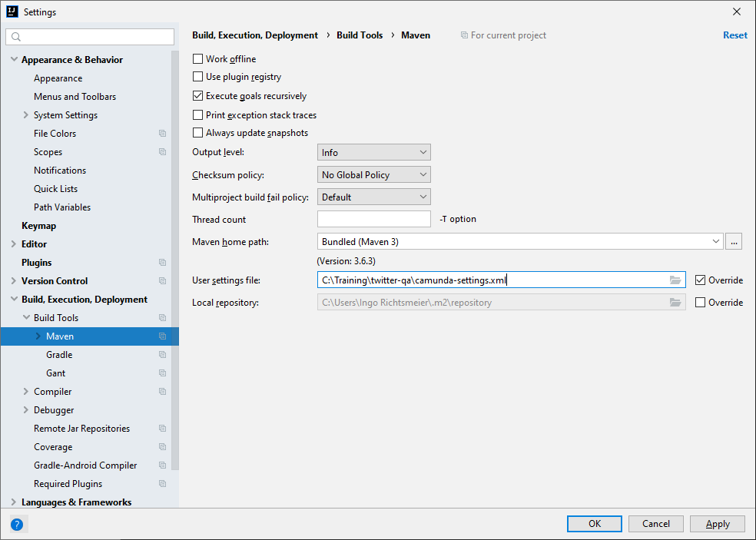
Task: Expand the Compiler node
Action: (26, 392)
